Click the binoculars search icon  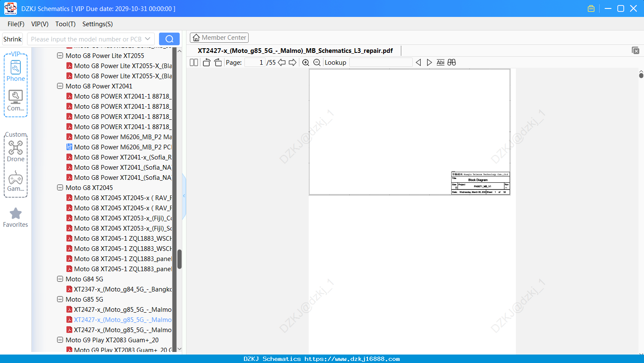click(452, 63)
